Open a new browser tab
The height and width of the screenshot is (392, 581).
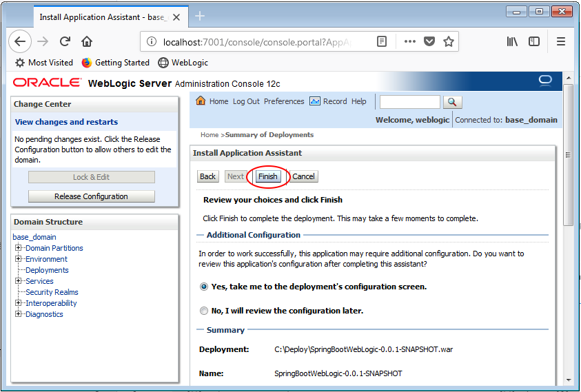click(200, 16)
